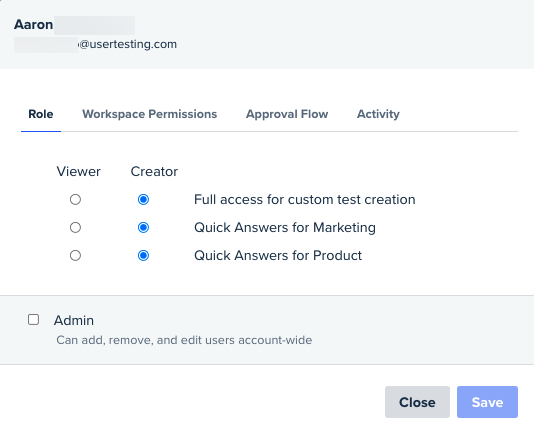This screenshot has height=438, width=534.
Task: Click the Admin label text
Action: tap(74, 320)
